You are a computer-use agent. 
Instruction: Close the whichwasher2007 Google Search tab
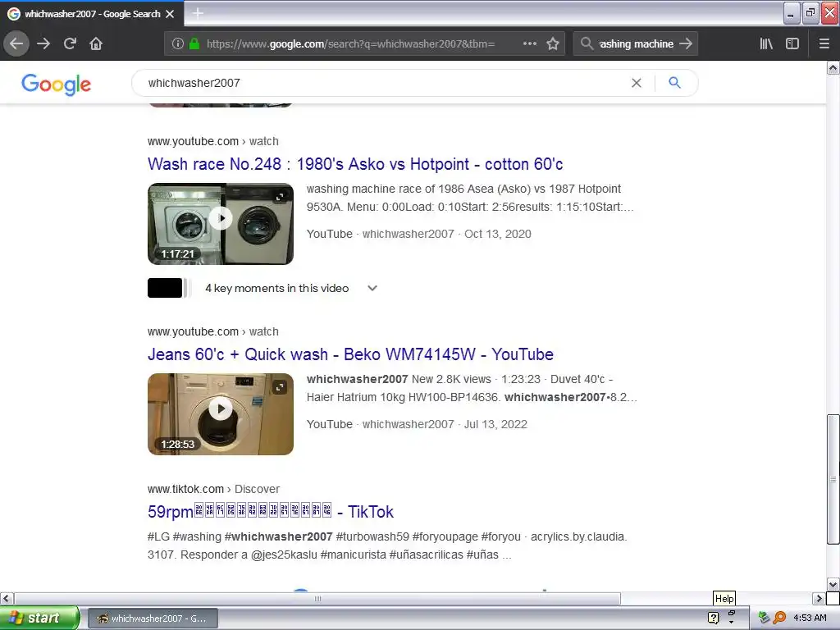pos(170,14)
